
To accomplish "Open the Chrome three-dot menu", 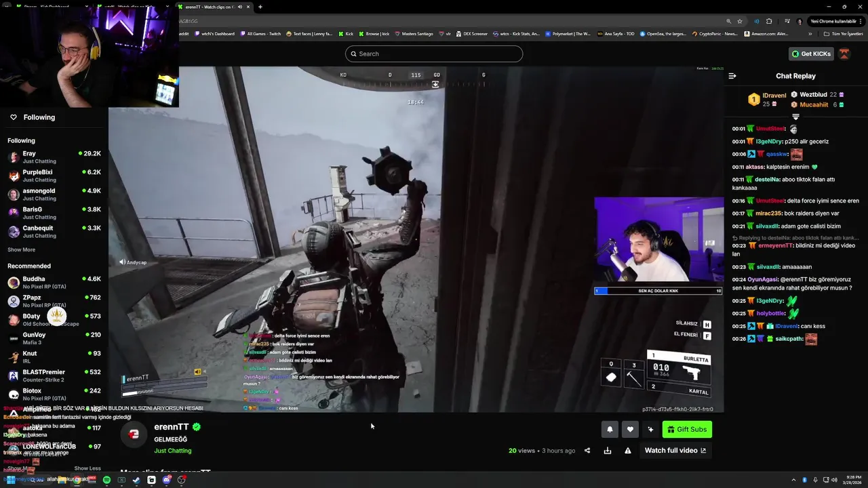I will (862, 21).
